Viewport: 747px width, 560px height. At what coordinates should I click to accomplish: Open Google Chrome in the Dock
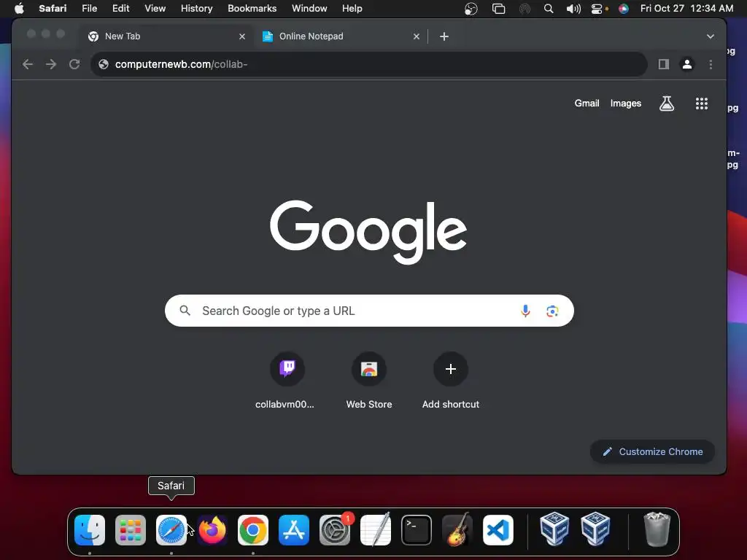pos(253,530)
